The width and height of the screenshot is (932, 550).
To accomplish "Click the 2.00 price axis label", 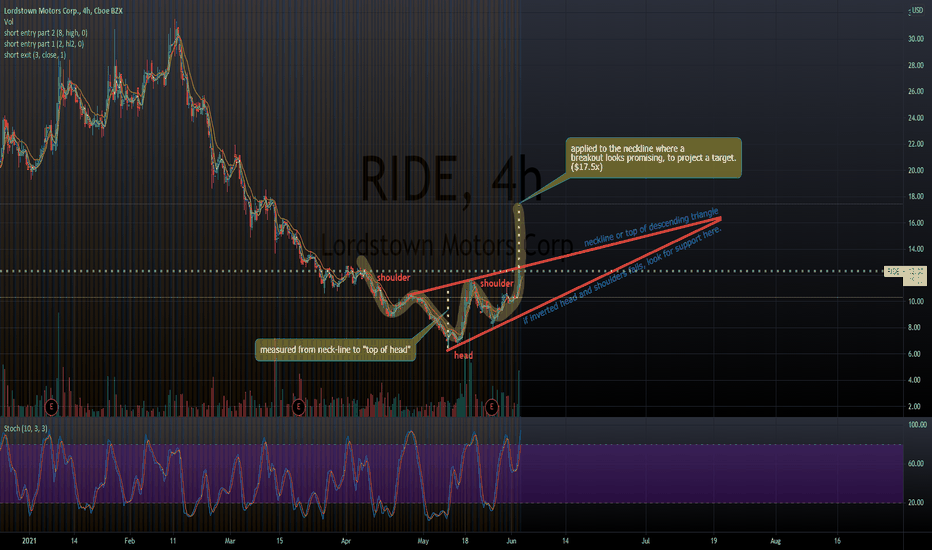I will click(914, 407).
